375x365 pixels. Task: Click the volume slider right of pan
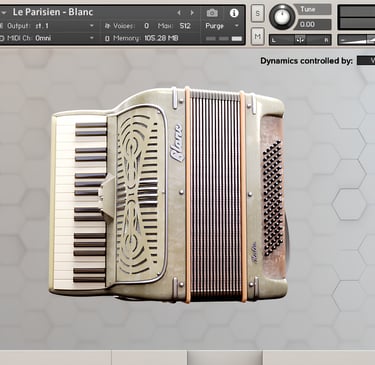coord(356,40)
